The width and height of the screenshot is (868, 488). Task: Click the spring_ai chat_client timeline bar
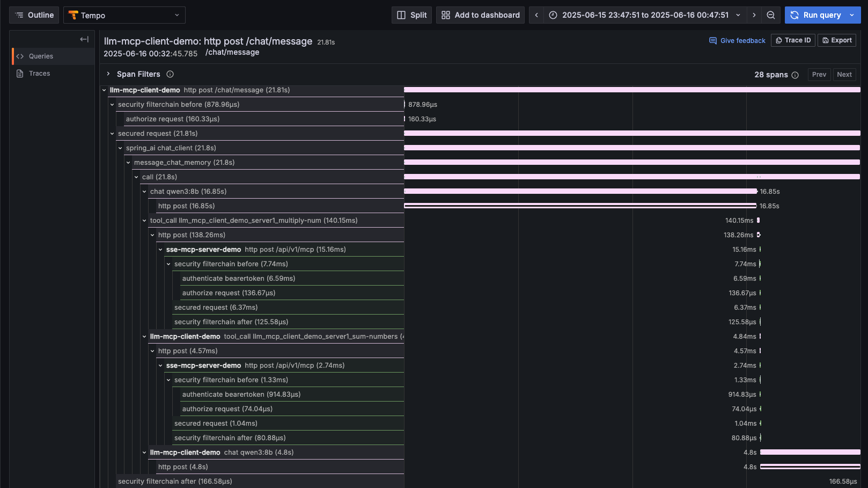632,148
